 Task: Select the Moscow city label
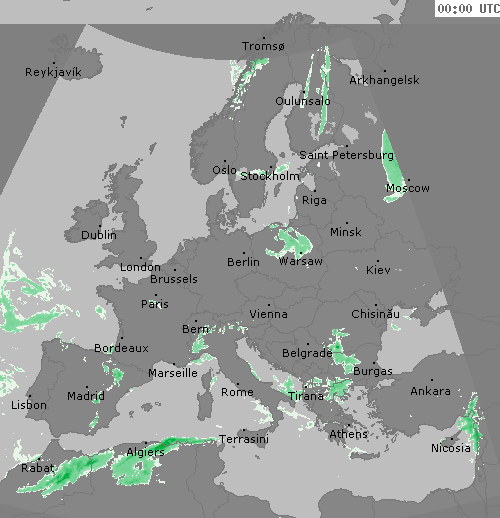point(408,188)
